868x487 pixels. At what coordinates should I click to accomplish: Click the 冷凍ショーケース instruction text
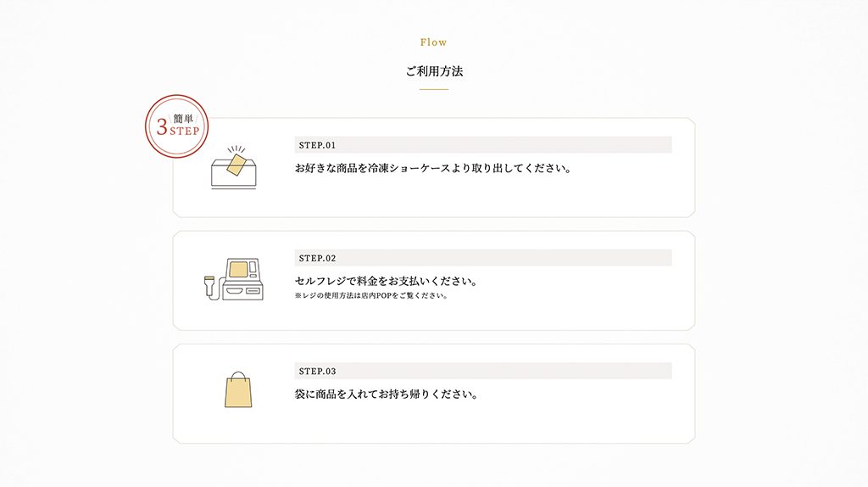point(433,168)
